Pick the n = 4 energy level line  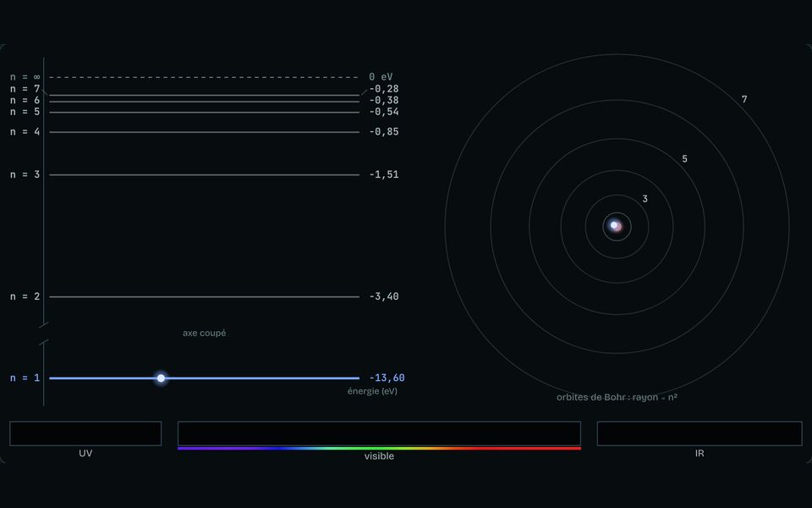coord(204,132)
